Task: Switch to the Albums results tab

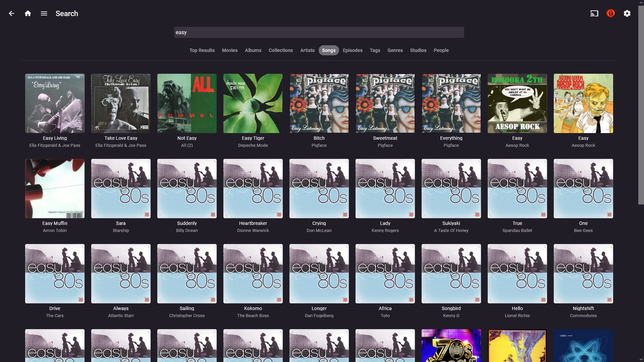Action: point(253,50)
